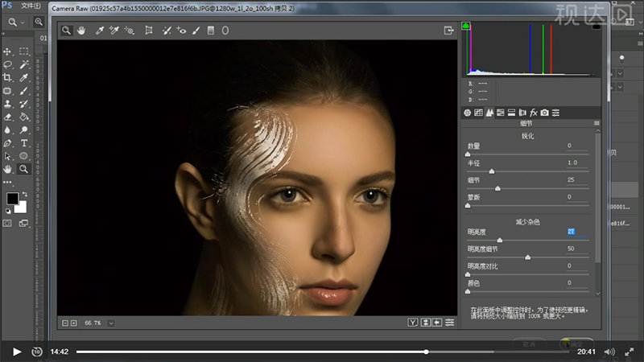Select Photoshop Crop tool
The image size is (644, 362).
pyautogui.click(x=7, y=77)
